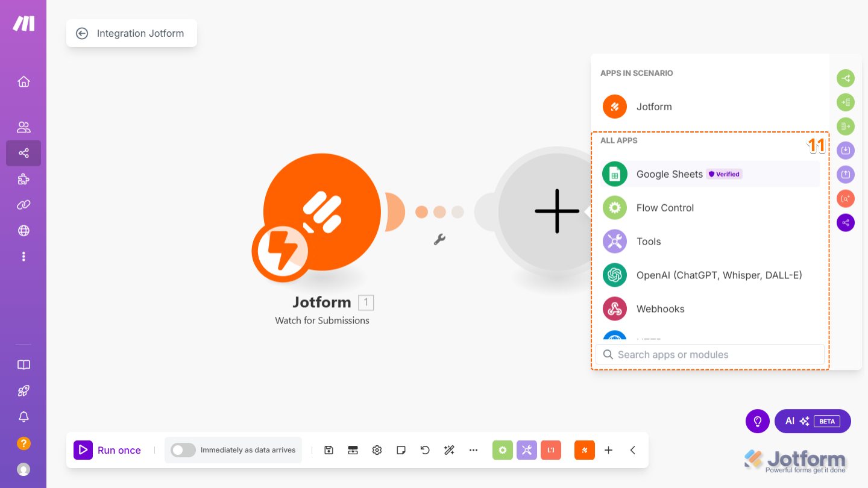This screenshot has height=488, width=868.
Task: Go back using the Integration Jotform arrow
Action: pos(82,33)
